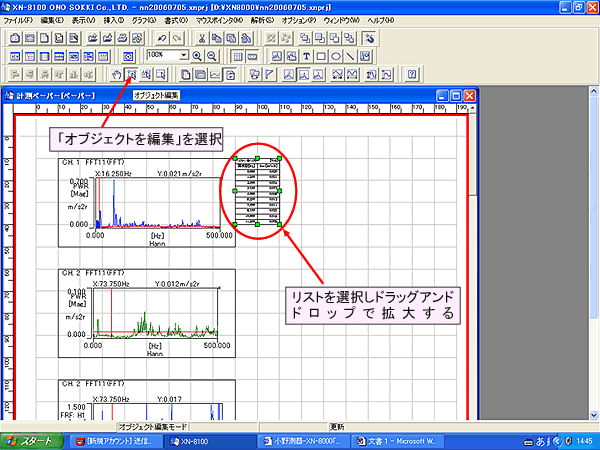Click the Undo arrow icon in toolbar

click(162, 38)
